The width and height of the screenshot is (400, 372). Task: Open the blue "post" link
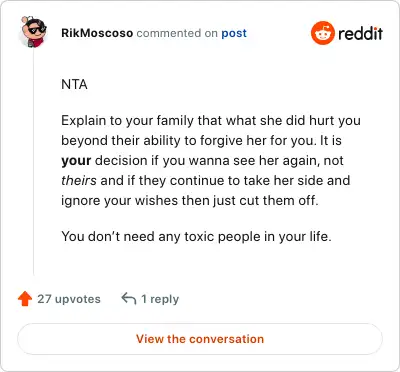(x=234, y=33)
